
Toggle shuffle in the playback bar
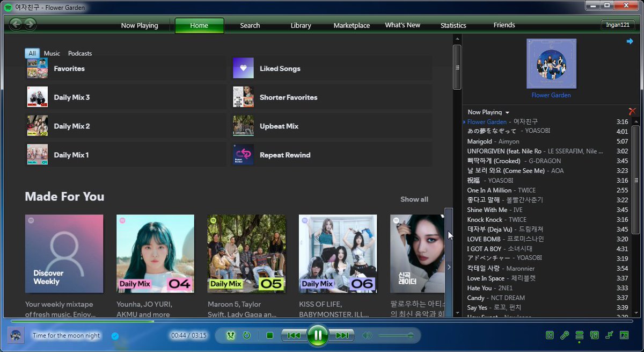tap(231, 335)
